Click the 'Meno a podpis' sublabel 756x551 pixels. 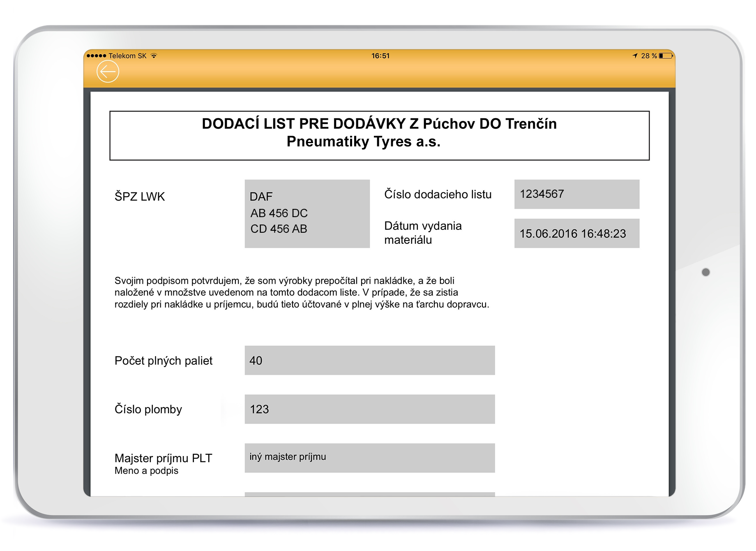tap(147, 471)
